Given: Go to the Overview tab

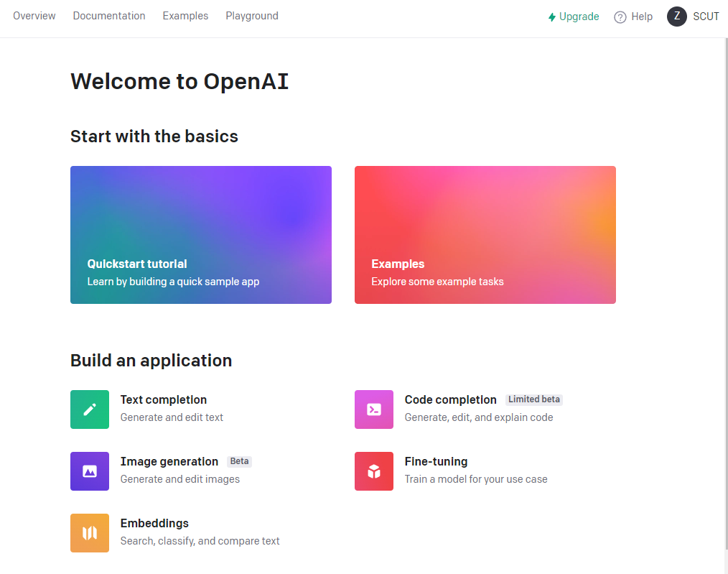Looking at the screenshot, I should click(34, 16).
